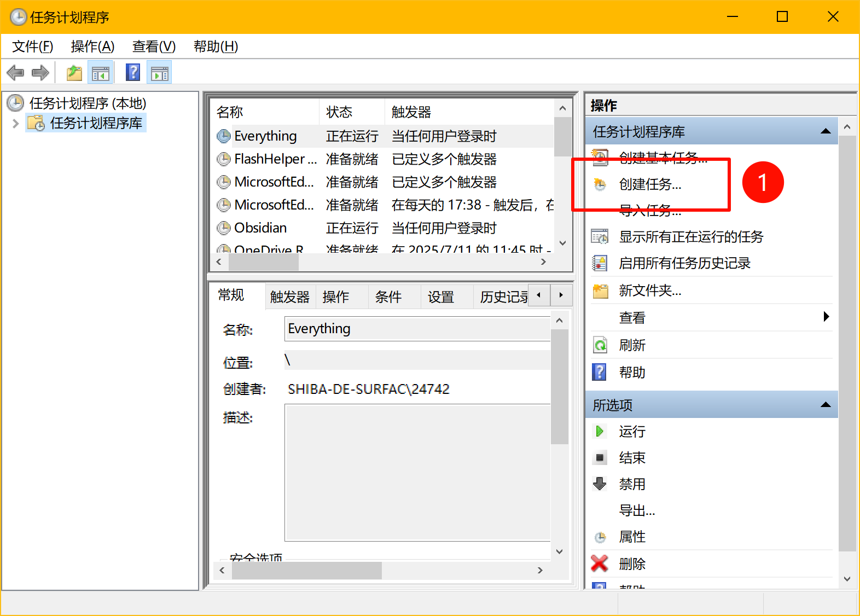Click the Back arrow toolbar icon
The image size is (860, 616).
[x=15, y=73]
